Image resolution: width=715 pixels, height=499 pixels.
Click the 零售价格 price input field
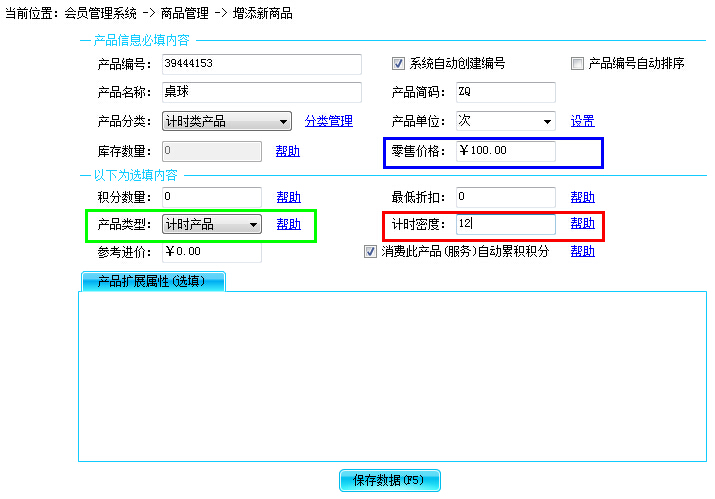[x=505, y=151]
